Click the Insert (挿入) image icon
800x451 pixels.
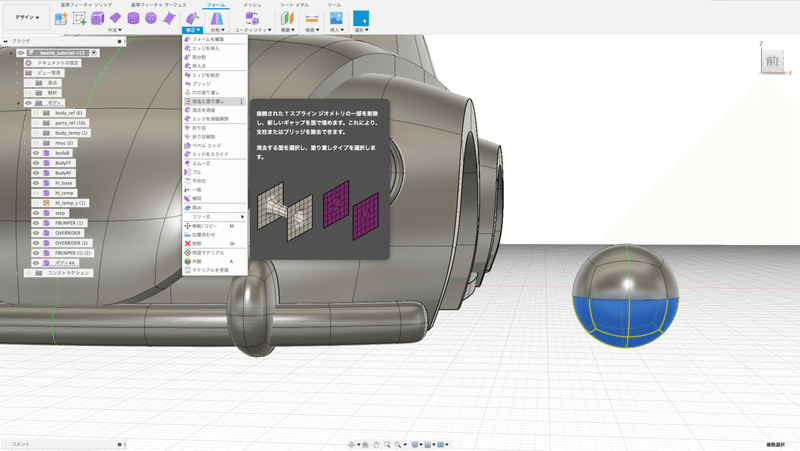tap(337, 18)
